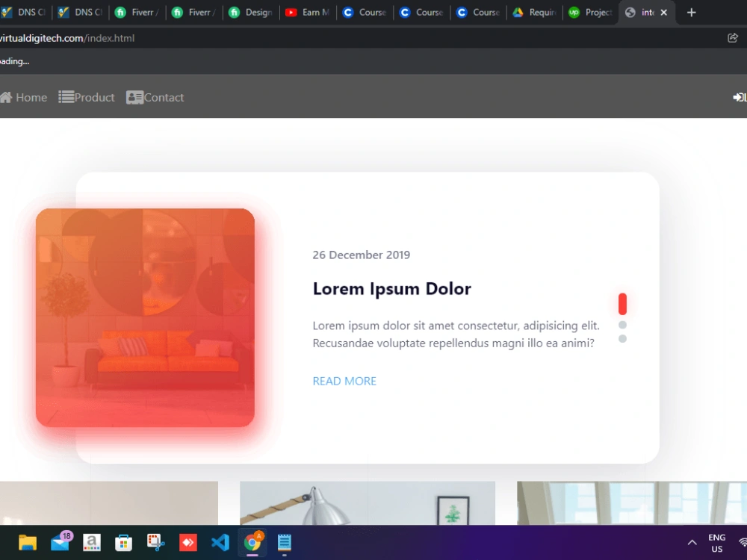Open Google Chrome from taskbar
The height and width of the screenshot is (560, 747).
point(252,542)
